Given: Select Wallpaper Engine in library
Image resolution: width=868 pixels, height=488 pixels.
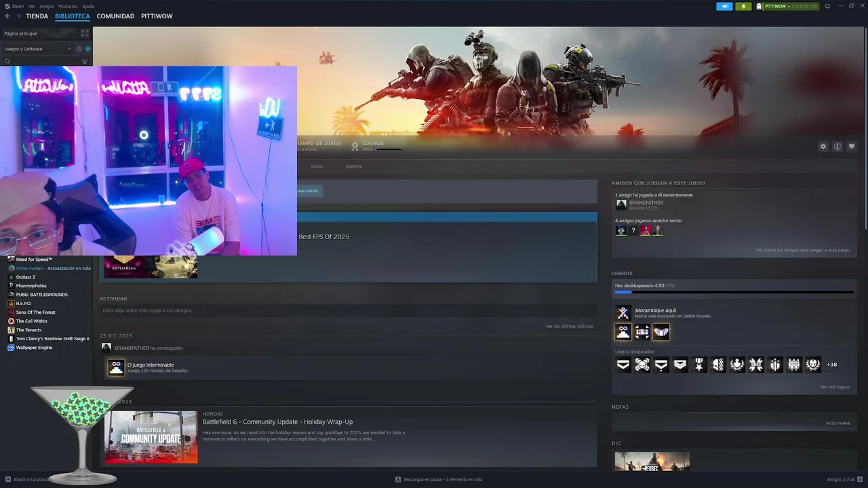Looking at the screenshot, I should pyautogui.click(x=34, y=348).
